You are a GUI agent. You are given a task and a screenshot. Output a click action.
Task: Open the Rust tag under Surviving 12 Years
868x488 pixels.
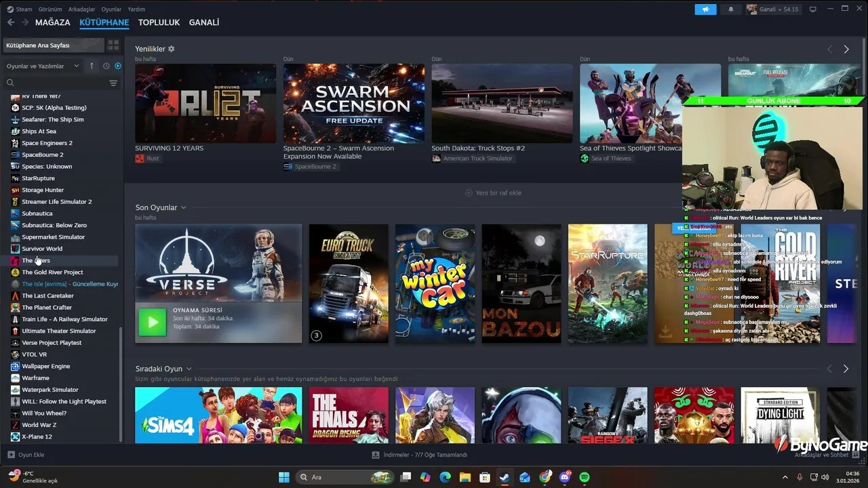(x=147, y=159)
